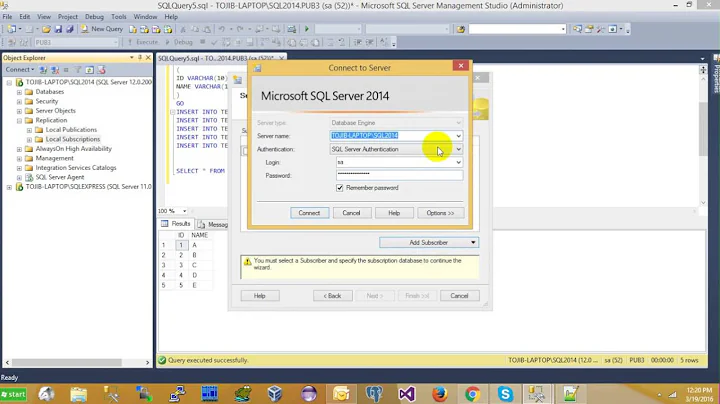This screenshot has width=720, height=404.
Task: Expand AlwaysOn High Availability node
Action: tap(19, 149)
